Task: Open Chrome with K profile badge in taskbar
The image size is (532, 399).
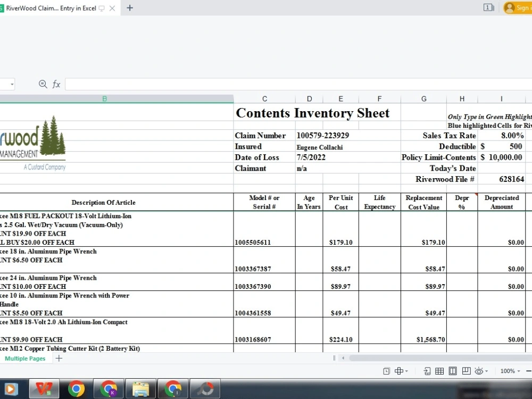Action: (x=109, y=389)
